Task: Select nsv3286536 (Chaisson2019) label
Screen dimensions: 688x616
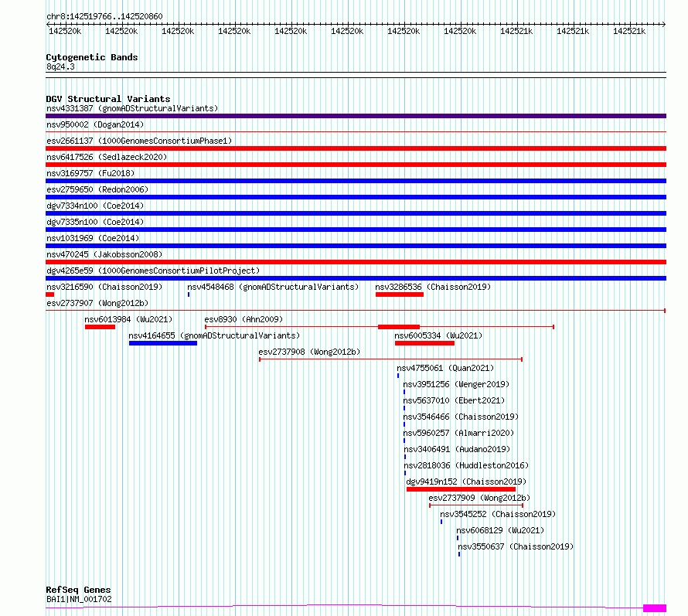Action: click(433, 287)
